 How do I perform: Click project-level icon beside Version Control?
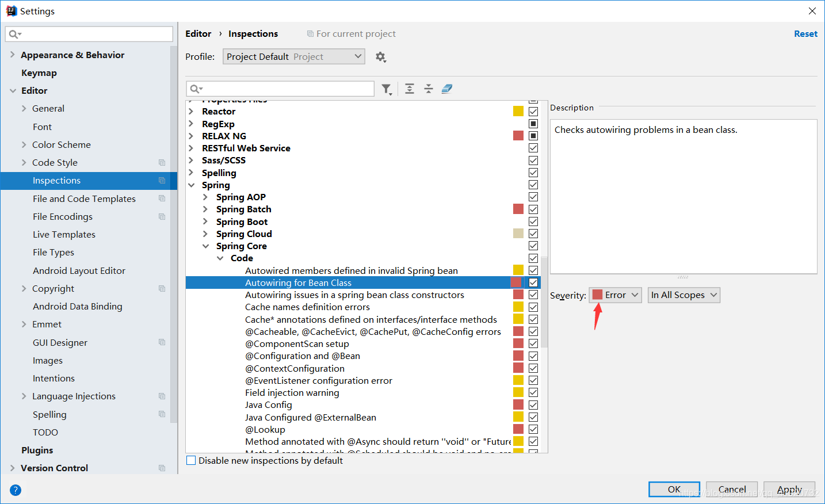(x=162, y=468)
